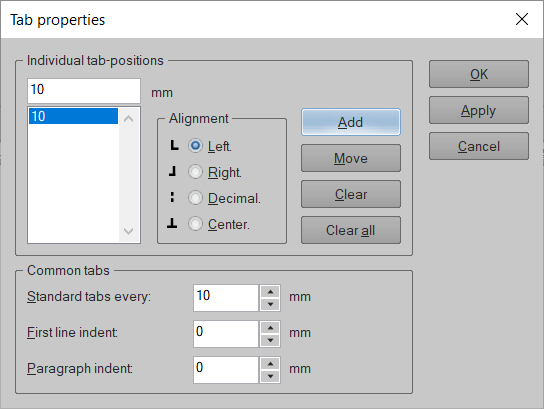Viewport: 544px width, 409px height.
Task: Click scroll-down arrow in tab-positions list
Action: [x=128, y=231]
